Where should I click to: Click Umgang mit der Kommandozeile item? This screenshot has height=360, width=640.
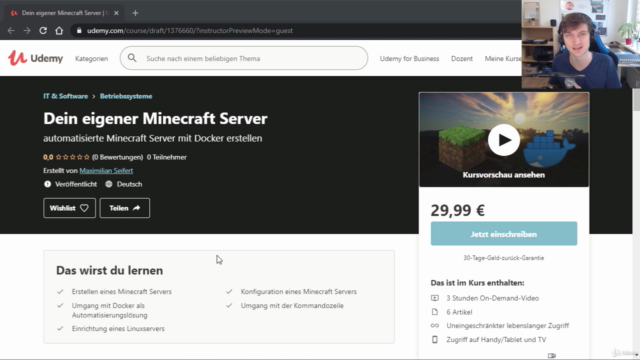[292, 306]
